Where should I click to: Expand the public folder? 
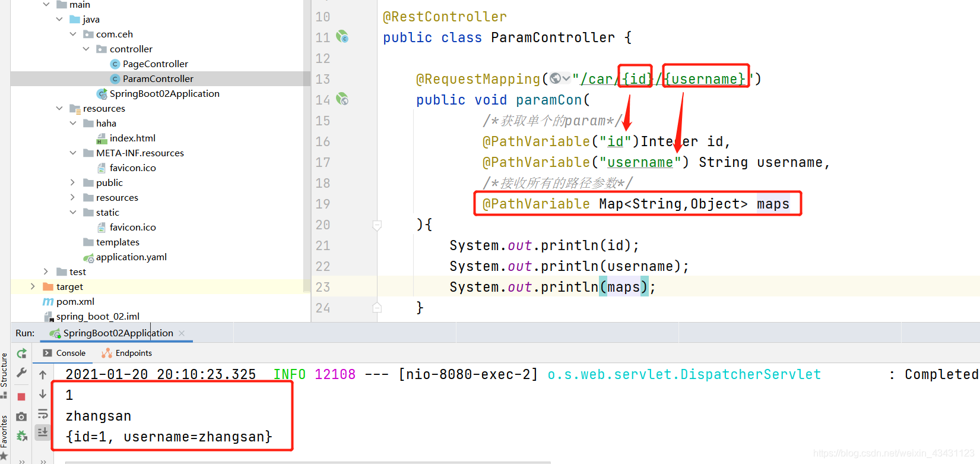coord(73,182)
